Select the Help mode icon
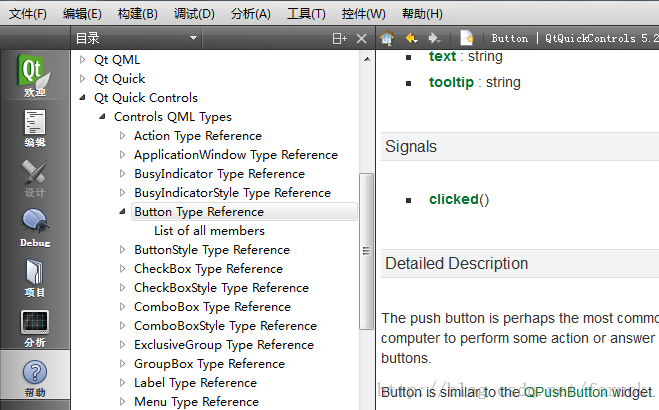Screen dimensions: 659x410 tap(35, 378)
